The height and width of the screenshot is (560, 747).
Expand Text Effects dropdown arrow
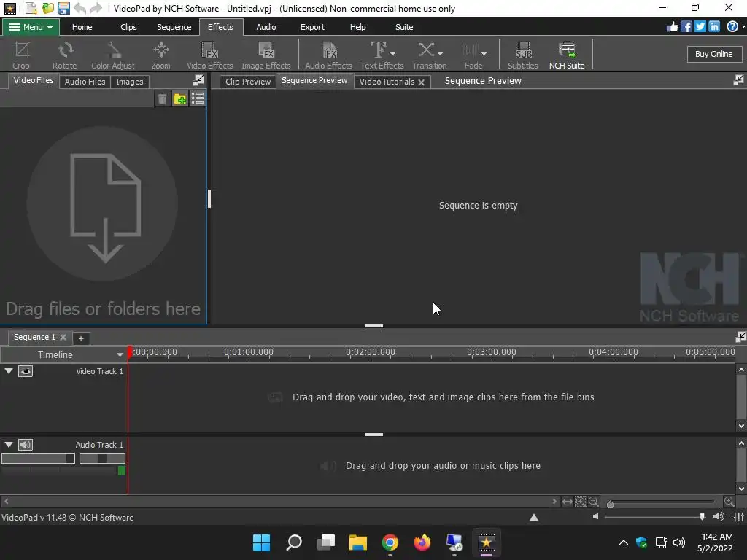393,53
